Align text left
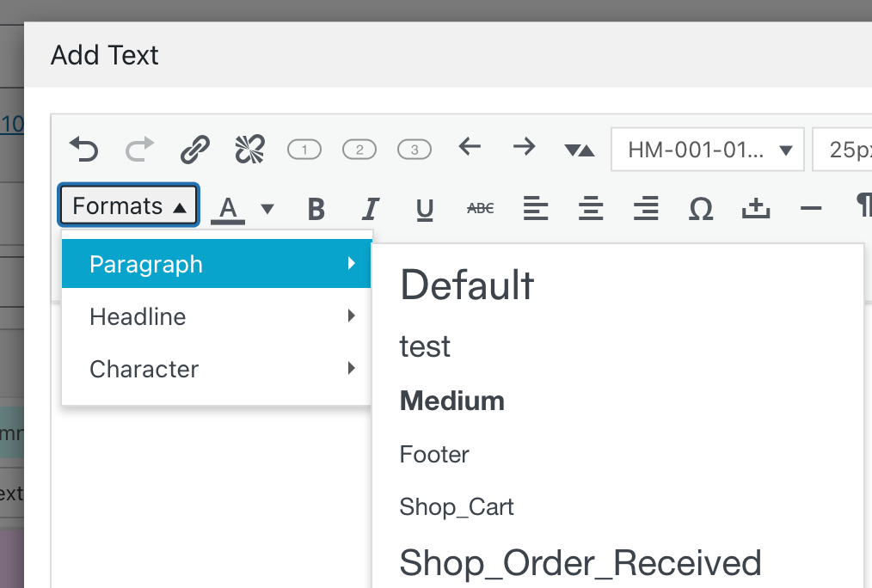 pyautogui.click(x=536, y=208)
